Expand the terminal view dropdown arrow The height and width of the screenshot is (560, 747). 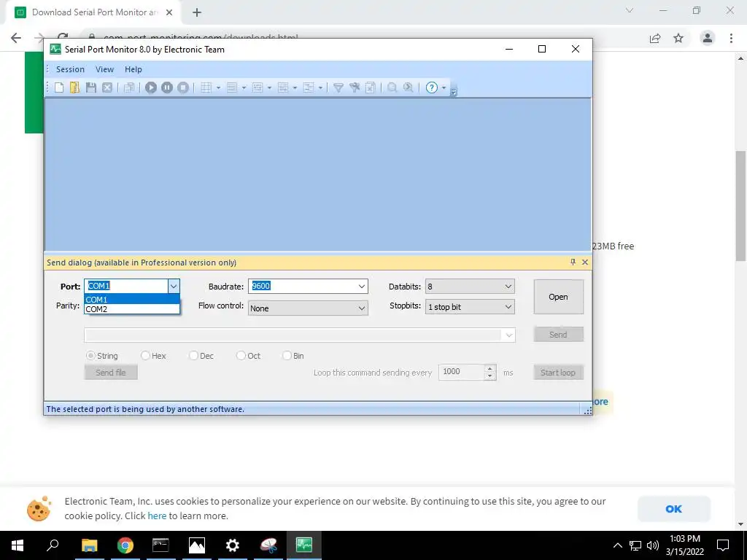pyautogui.click(x=295, y=87)
